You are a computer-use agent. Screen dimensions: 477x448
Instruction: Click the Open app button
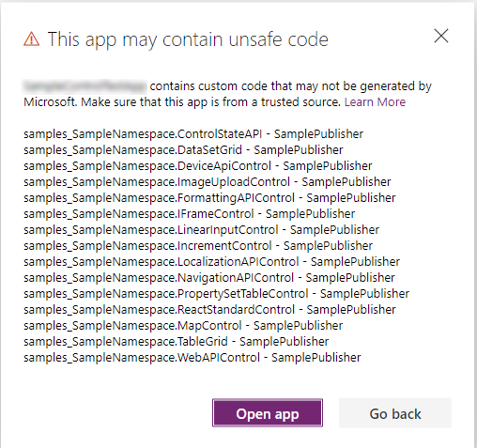268,413
